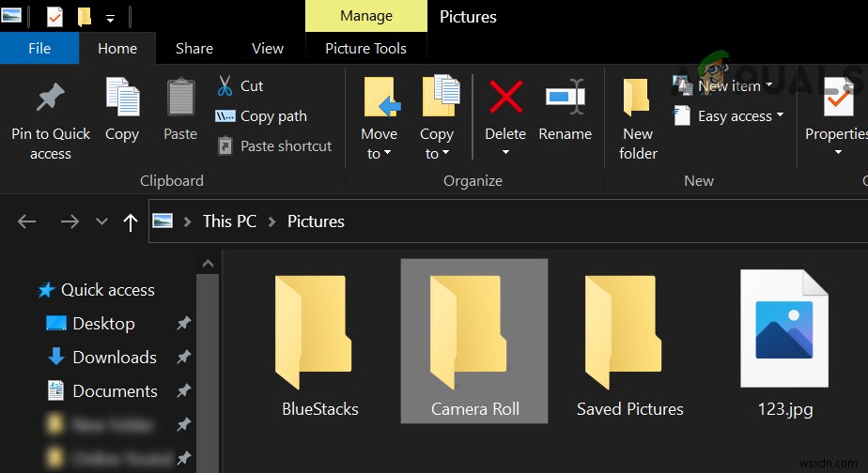Expand the Easy access dropdown
This screenshot has height=473, width=868.
(x=723, y=116)
